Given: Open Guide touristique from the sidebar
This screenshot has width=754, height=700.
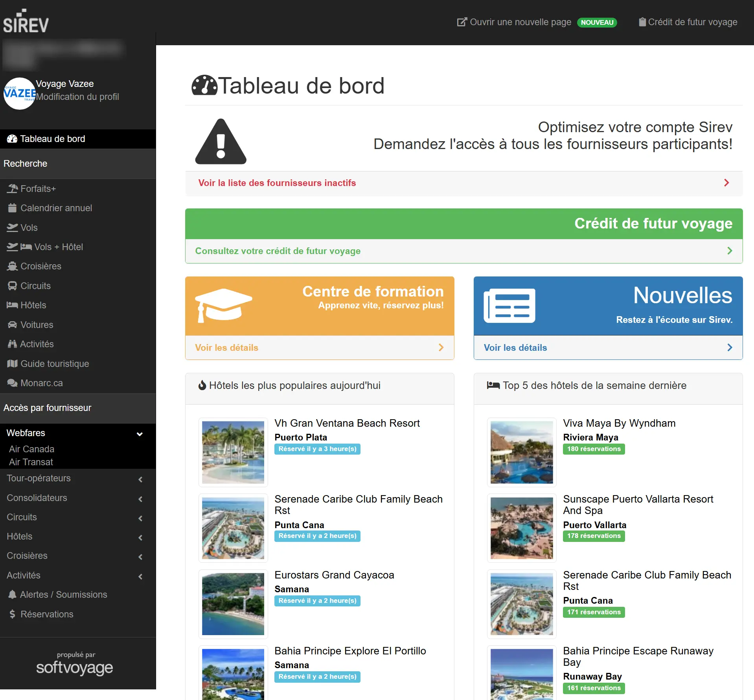Looking at the screenshot, I should (x=78, y=364).
